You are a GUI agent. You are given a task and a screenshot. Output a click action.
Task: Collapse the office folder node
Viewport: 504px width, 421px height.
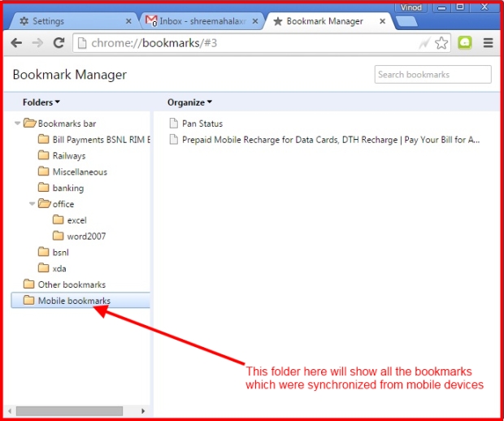(x=33, y=203)
